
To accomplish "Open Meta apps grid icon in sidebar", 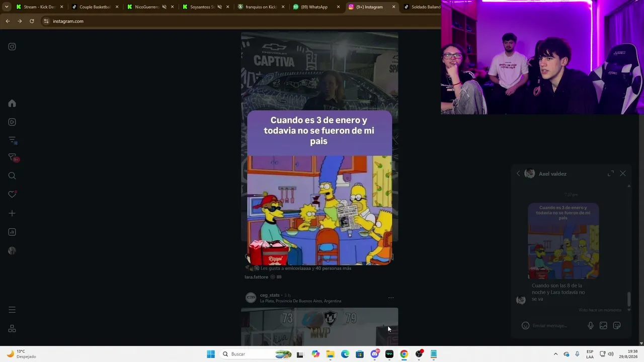I will (x=12, y=329).
